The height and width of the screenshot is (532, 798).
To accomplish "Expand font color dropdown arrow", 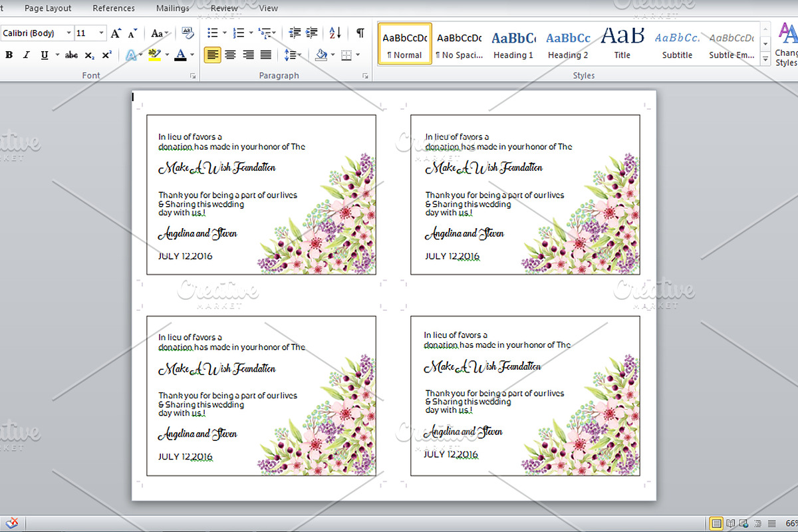I will point(192,55).
